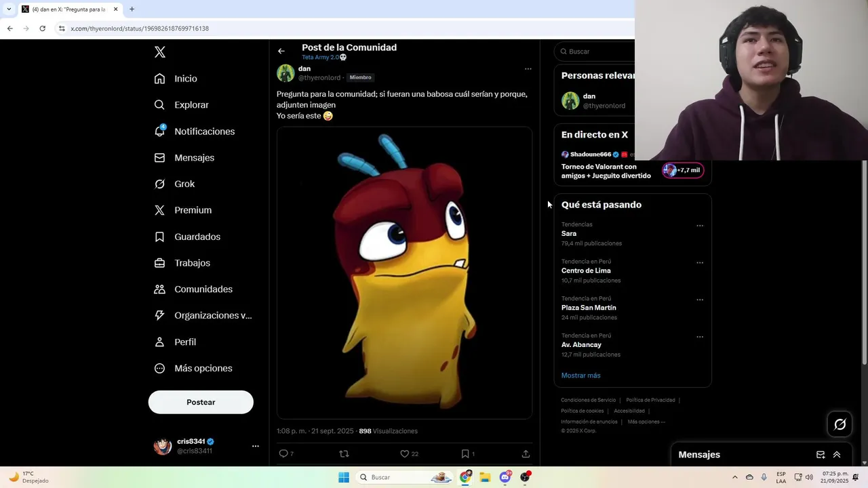Open Av. Abancay trend
Screen dimensions: 868x488
pyautogui.click(x=581, y=345)
